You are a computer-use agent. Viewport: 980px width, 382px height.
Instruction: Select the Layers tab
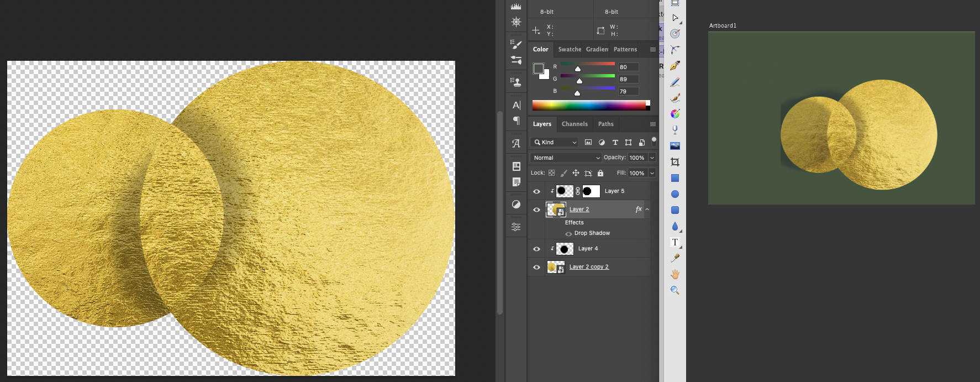542,124
